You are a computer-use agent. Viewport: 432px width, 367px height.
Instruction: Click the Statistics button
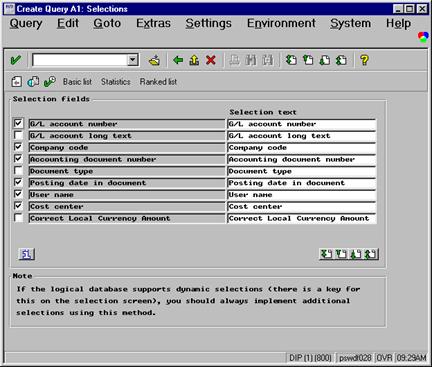click(x=116, y=82)
